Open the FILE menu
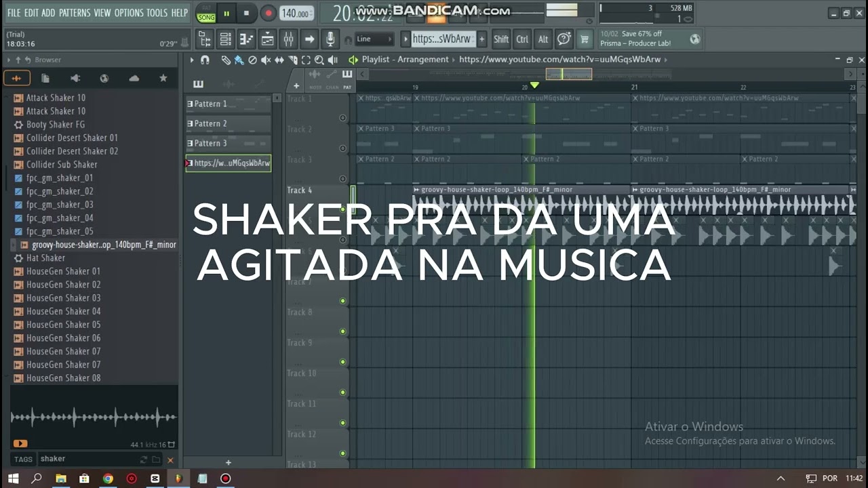 pyautogui.click(x=14, y=13)
